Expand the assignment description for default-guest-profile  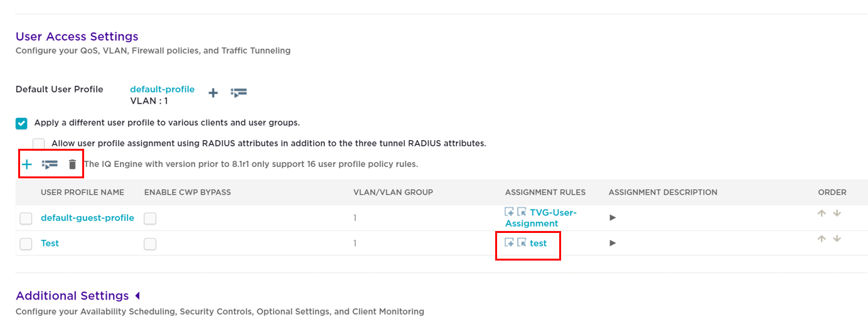point(613,218)
